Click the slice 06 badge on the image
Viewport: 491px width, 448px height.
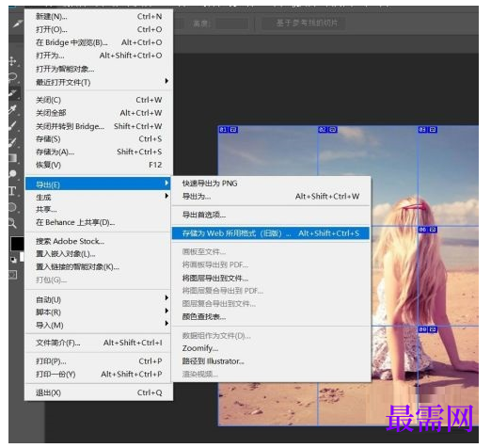(x=427, y=230)
